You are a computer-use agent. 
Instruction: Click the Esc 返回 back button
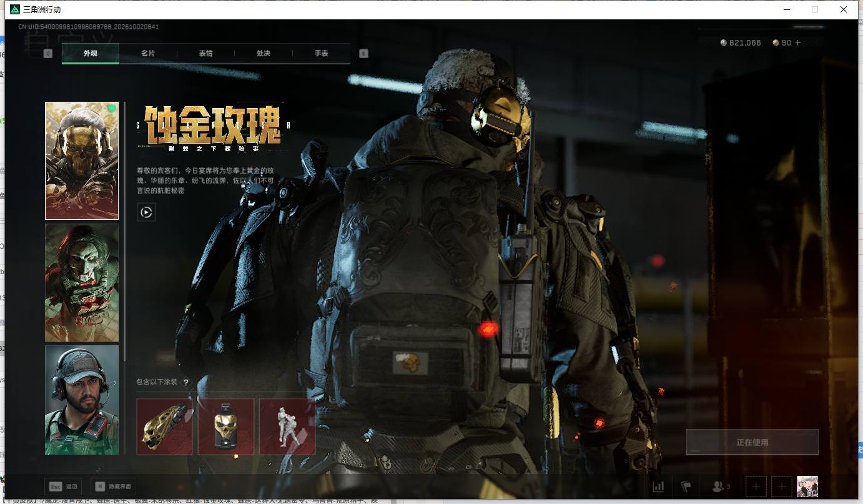click(x=63, y=487)
